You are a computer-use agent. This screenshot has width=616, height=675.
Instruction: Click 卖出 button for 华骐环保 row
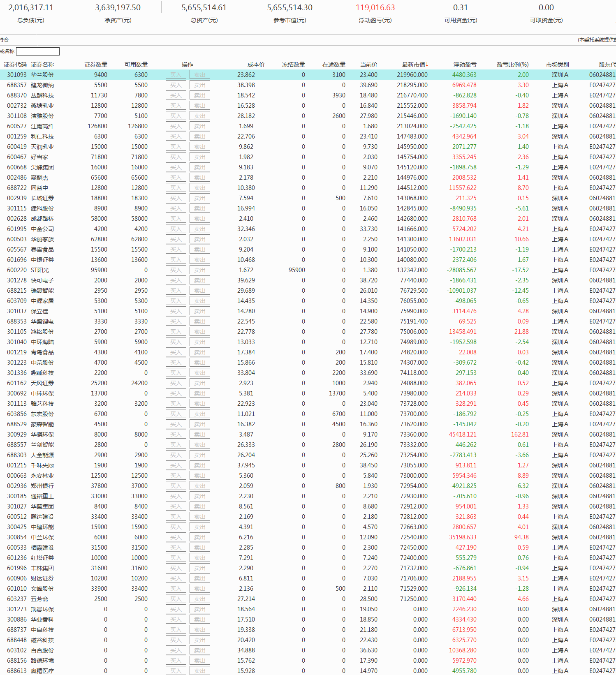pos(199,435)
